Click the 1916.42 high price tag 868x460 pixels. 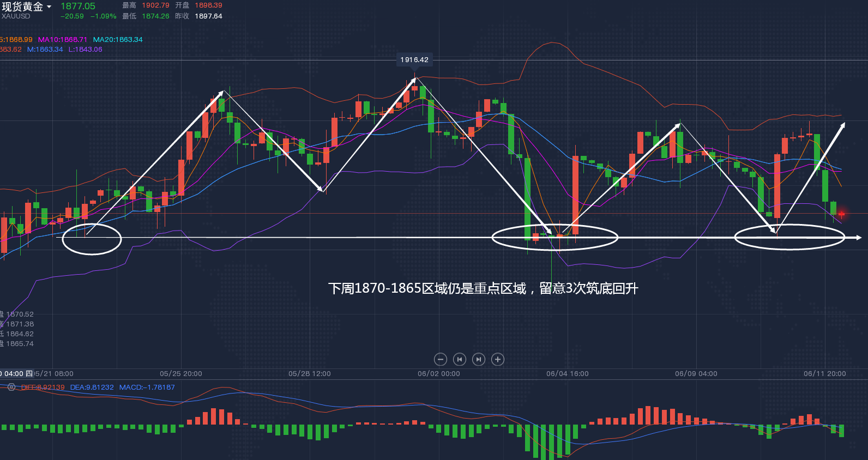tap(414, 60)
